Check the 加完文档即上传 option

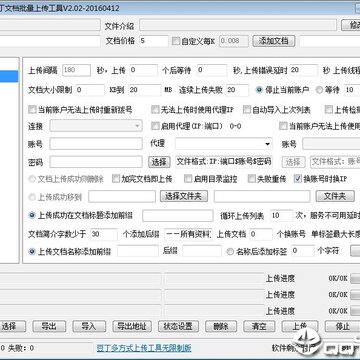116,179
